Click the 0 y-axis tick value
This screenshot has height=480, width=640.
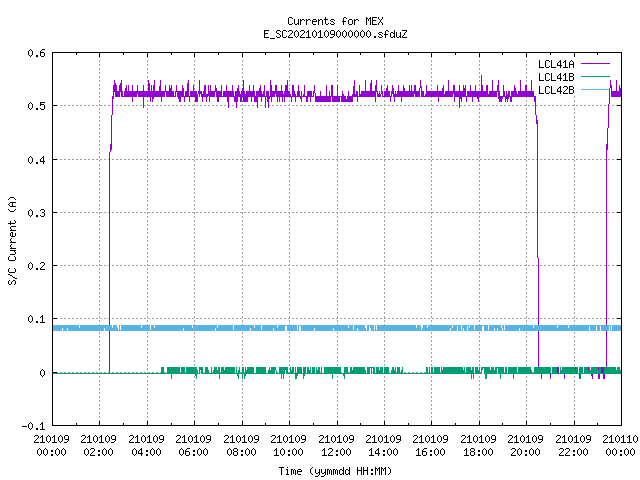[x=42, y=373]
